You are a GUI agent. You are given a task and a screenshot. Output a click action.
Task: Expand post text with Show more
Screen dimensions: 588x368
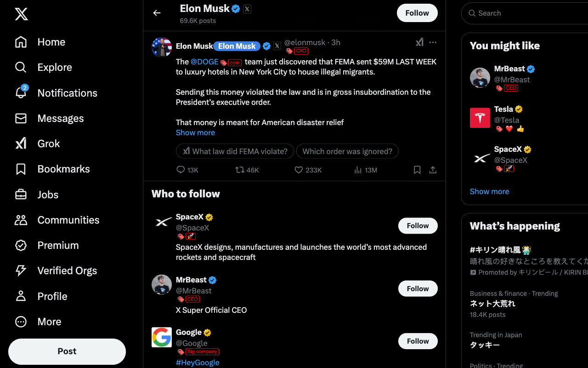click(195, 132)
